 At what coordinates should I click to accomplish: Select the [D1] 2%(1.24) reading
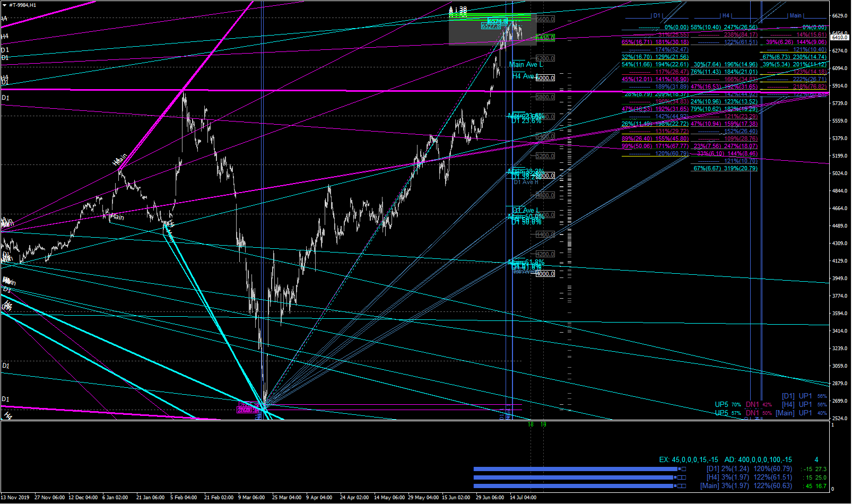[x=728, y=469]
